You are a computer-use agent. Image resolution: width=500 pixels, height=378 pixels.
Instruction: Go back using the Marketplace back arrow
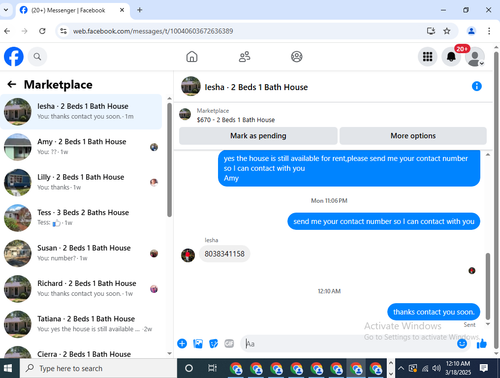pyautogui.click(x=12, y=84)
